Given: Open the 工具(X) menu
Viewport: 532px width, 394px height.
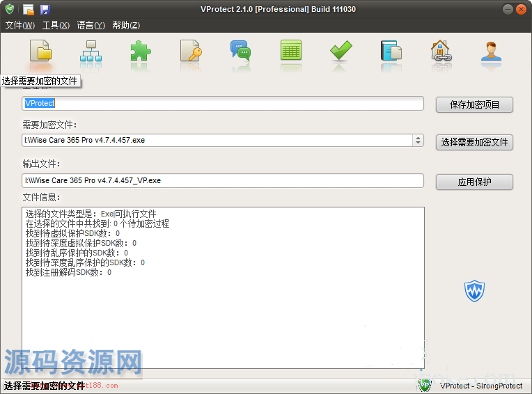Looking at the screenshot, I should click(x=56, y=26).
